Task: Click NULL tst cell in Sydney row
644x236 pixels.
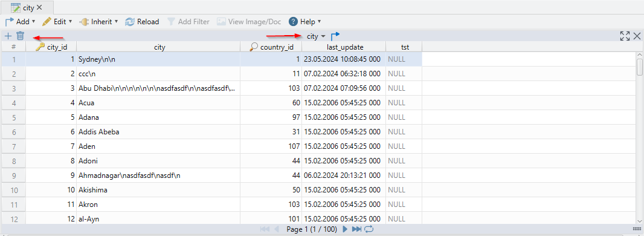Action: pos(404,59)
